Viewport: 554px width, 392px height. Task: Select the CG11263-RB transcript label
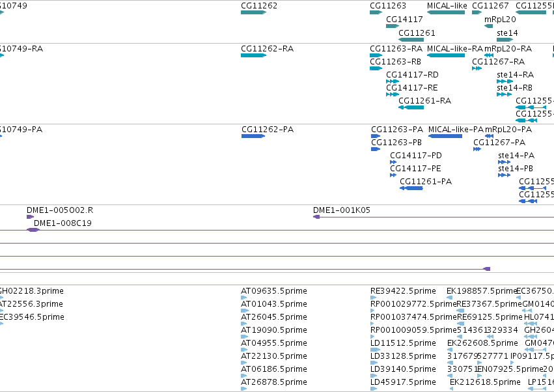tap(395, 61)
